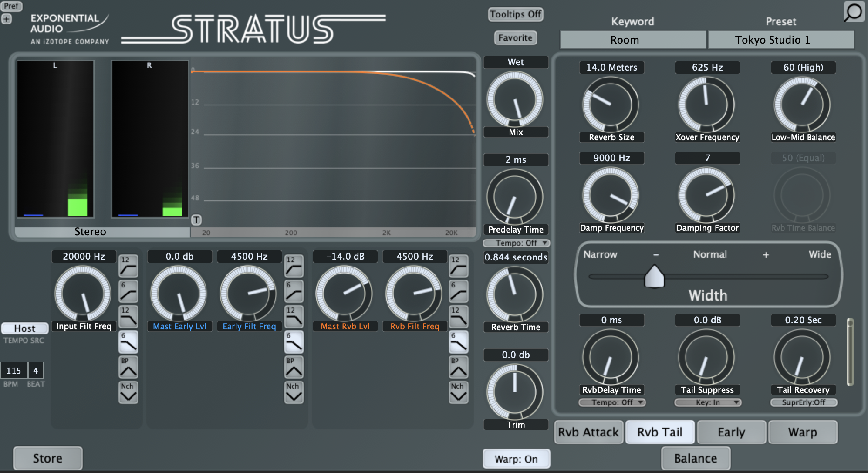Screen dimensions: 868x473
Task: Select notch (Nch) for Rvb filter
Action: coord(459,392)
